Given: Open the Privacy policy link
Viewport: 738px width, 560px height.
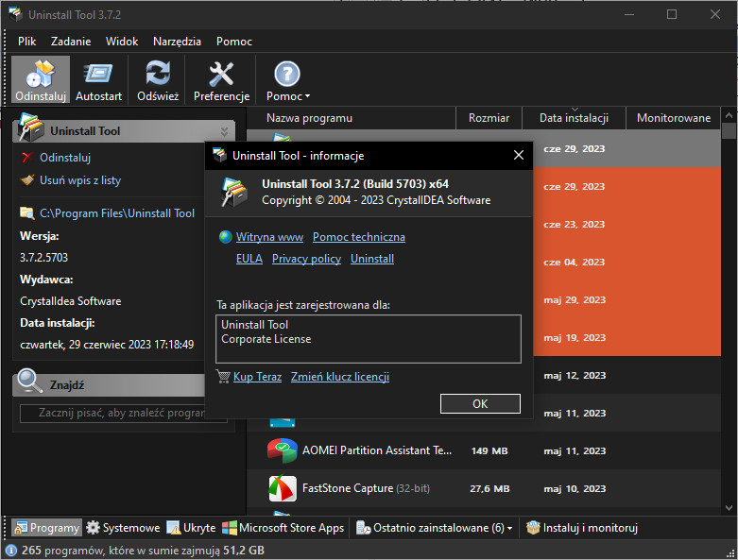Looking at the screenshot, I should (306, 259).
